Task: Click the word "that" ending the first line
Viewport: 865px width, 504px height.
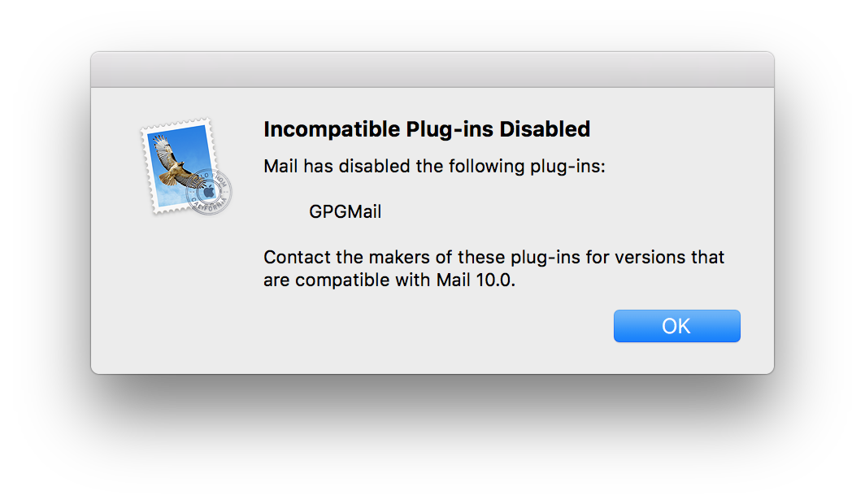Action: [x=708, y=257]
